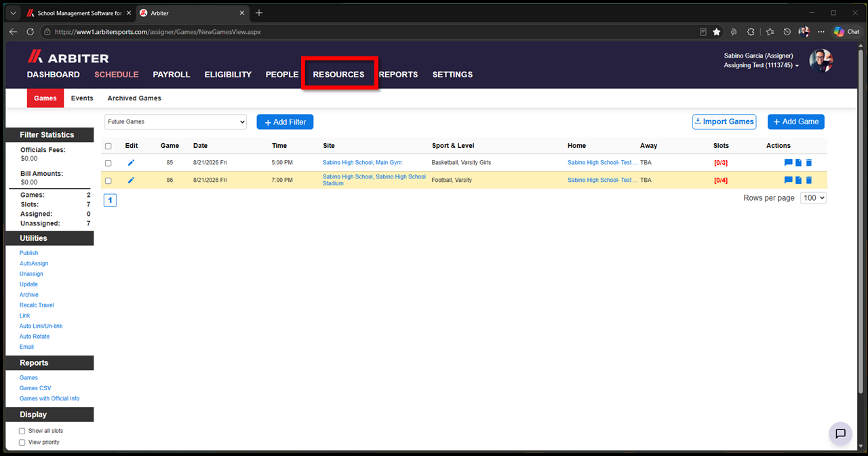Expand Assigning Test account dropdown
The width and height of the screenshot is (868, 456).
762,66
